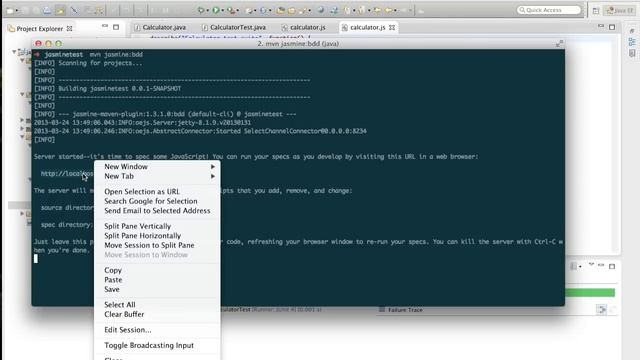Maximize the editor area
Image resolution: width=640 pixels, height=360 pixels.
tap(612, 27)
